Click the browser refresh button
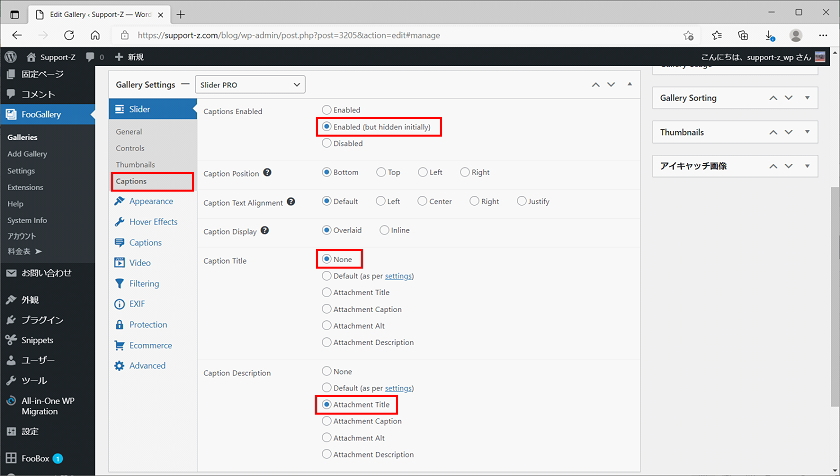 (67, 35)
